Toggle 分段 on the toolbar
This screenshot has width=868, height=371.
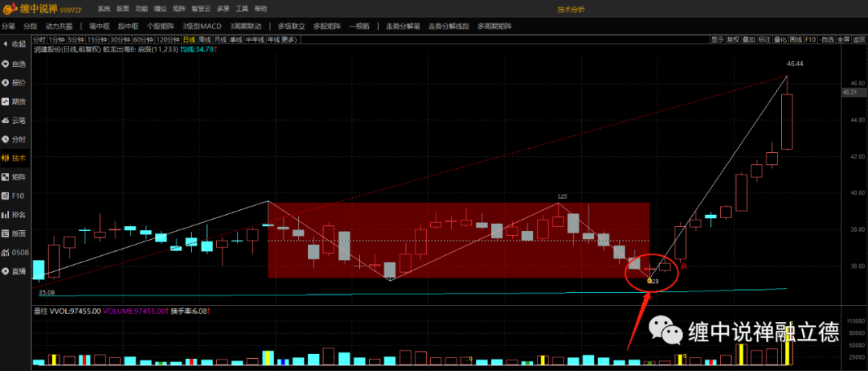[30, 26]
